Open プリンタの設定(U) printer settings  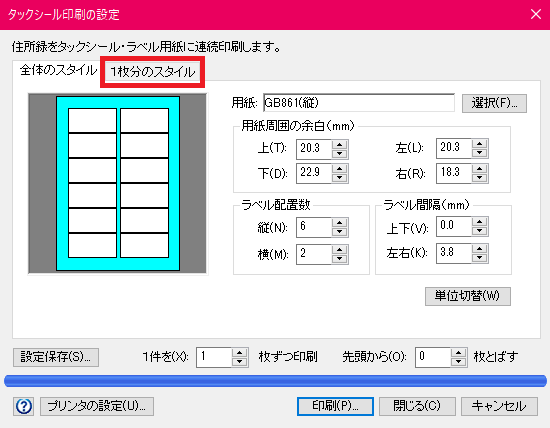point(97,406)
